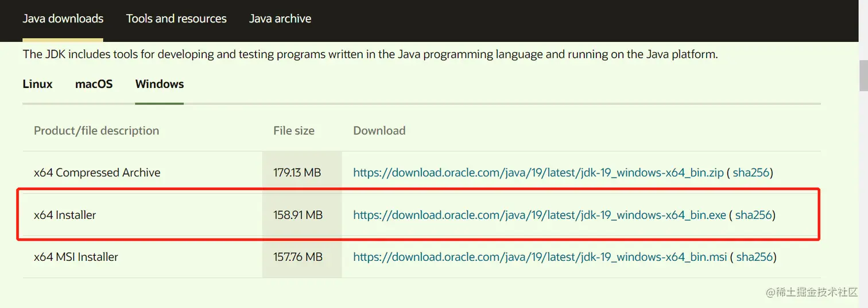Viewport: 868px width, 308px height.
Task: Click the x64 MSI Installer row label
Action: (x=76, y=257)
